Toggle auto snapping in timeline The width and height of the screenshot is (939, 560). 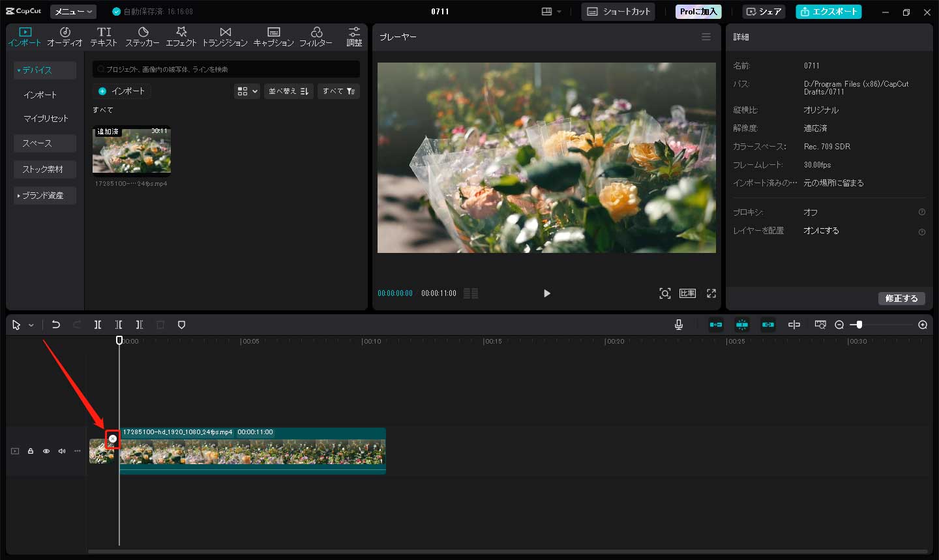(742, 325)
